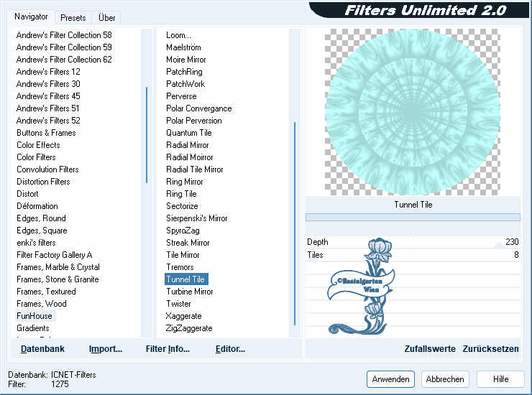532x395 pixels.
Task: Select enki's filters category
Action: click(x=36, y=243)
